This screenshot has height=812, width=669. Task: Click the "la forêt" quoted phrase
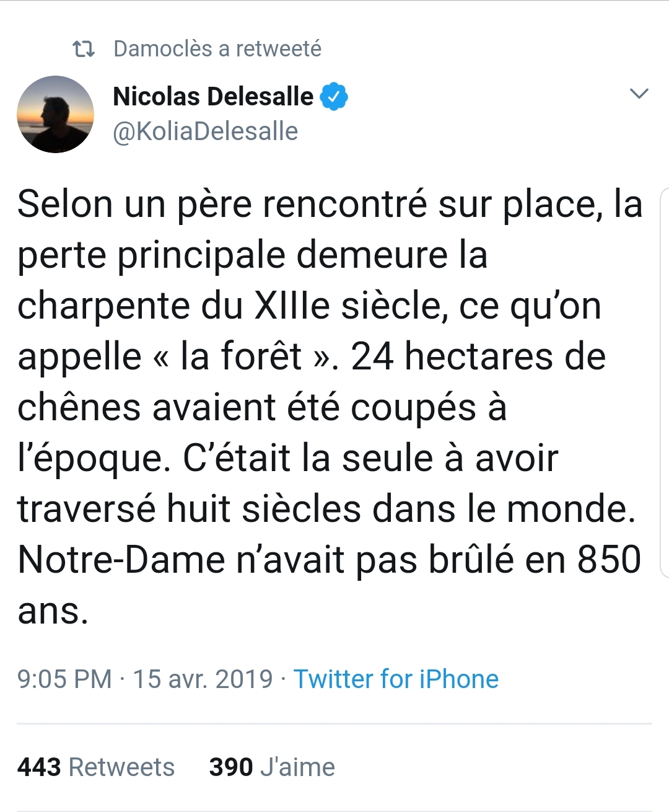click(241, 357)
